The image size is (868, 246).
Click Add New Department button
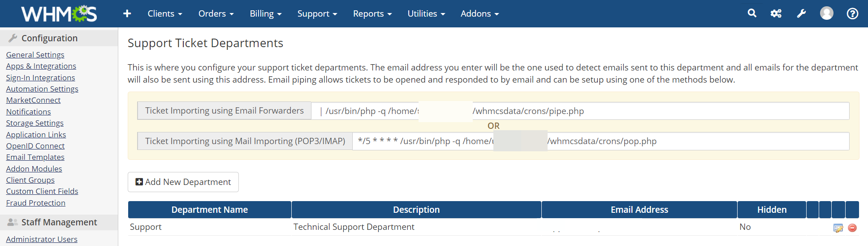[x=183, y=182]
